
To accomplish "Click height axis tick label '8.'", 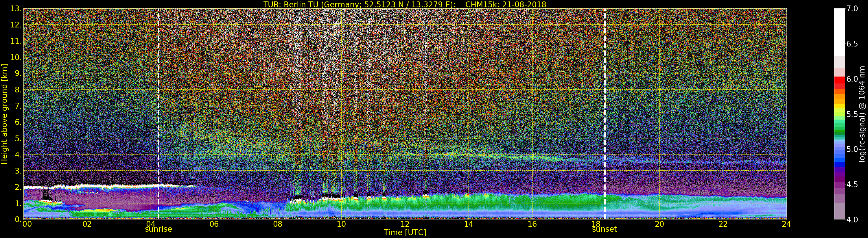I will click(18, 90).
